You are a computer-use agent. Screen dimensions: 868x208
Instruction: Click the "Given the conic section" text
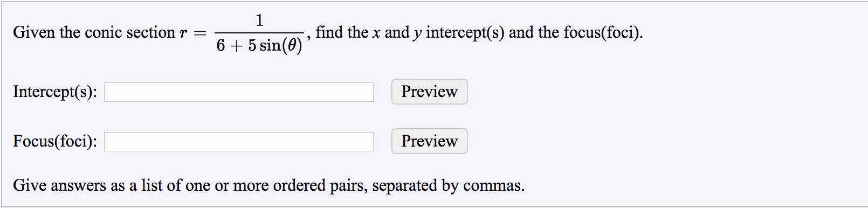[x=94, y=32]
